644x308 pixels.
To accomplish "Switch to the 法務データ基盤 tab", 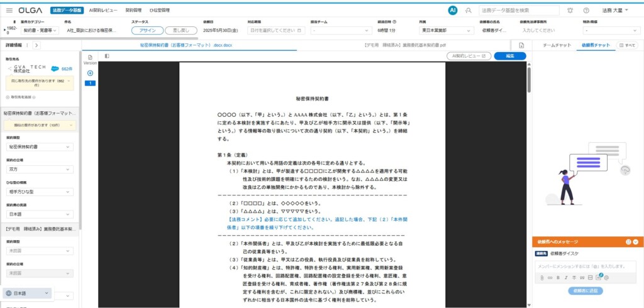I will pyautogui.click(x=67, y=10).
